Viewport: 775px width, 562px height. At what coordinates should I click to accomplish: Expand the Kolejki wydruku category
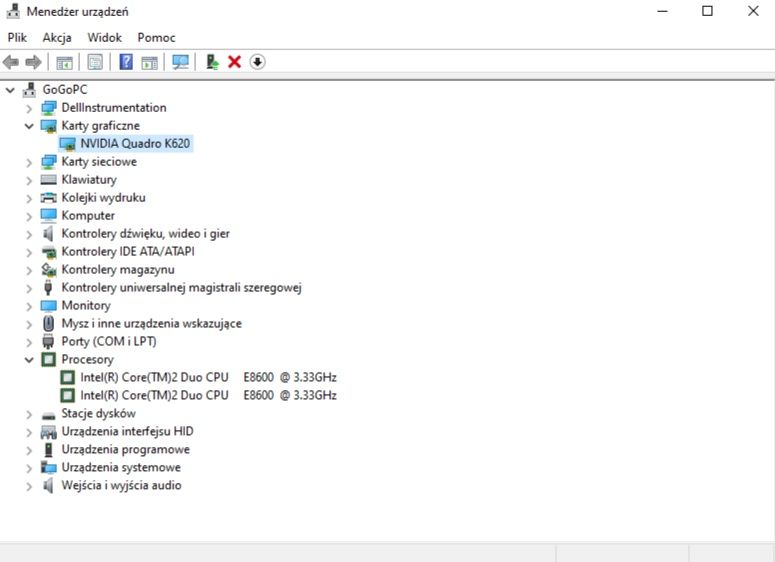click(x=29, y=198)
